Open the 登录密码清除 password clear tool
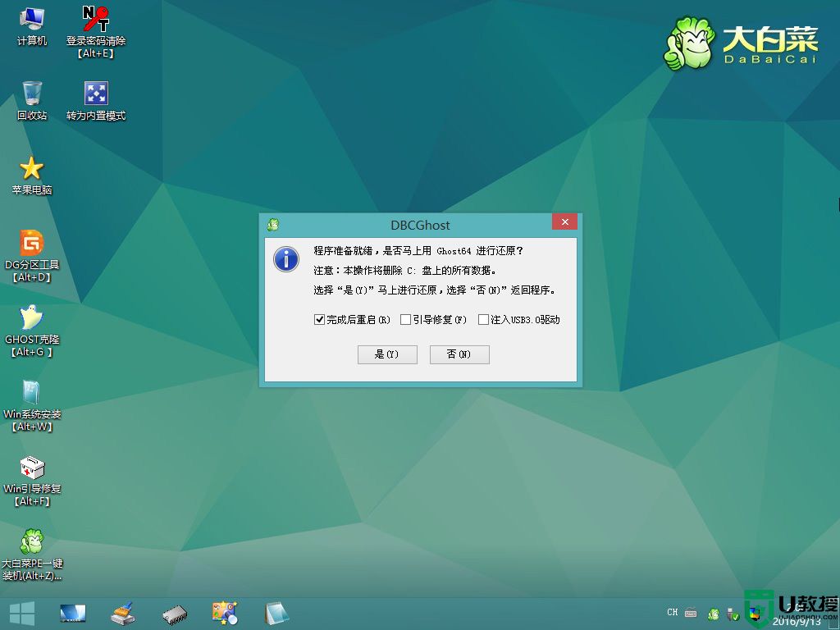 pyautogui.click(x=96, y=32)
